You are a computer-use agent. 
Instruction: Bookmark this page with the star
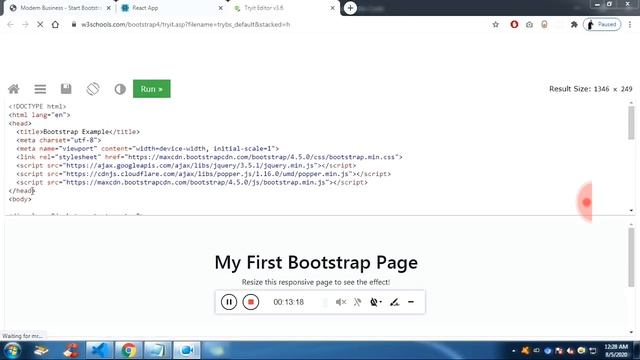point(496,24)
